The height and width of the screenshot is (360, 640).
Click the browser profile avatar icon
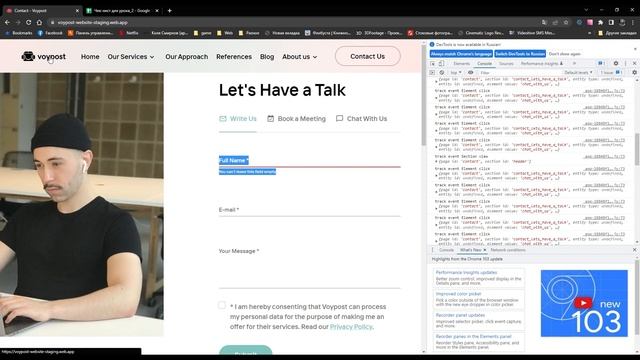tap(622, 22)
